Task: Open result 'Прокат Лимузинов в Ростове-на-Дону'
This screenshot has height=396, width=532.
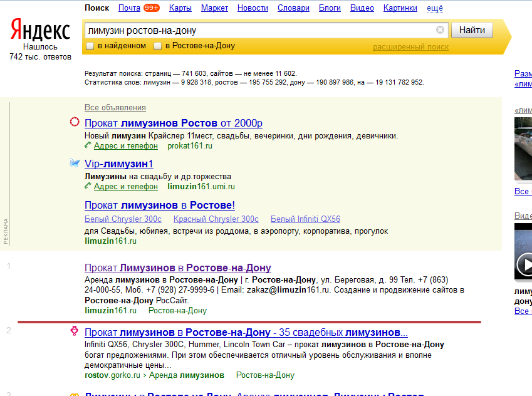Action: pos(178,268)
